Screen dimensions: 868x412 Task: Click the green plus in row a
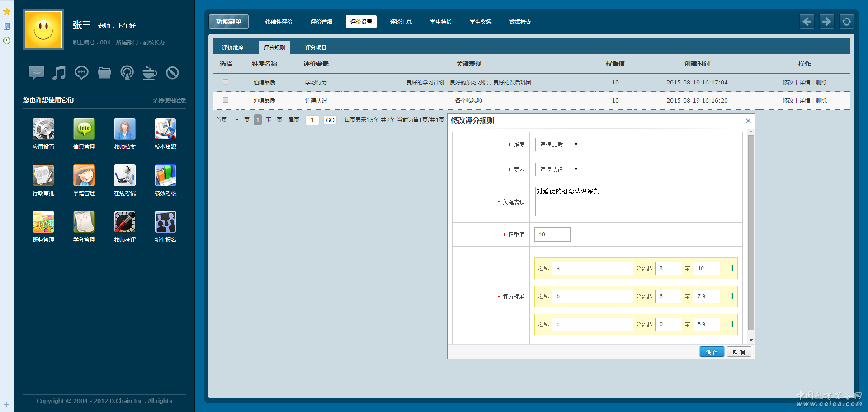tap(732, 268)
